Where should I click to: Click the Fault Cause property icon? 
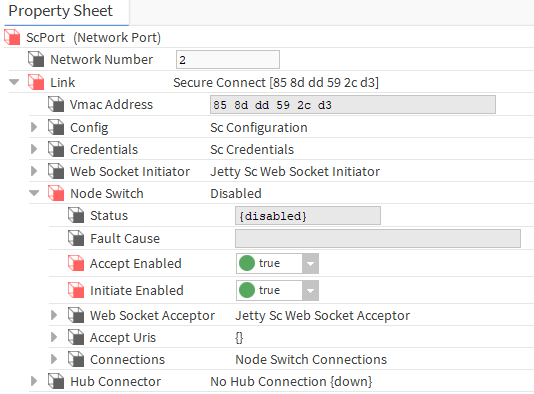click(76, 238)
